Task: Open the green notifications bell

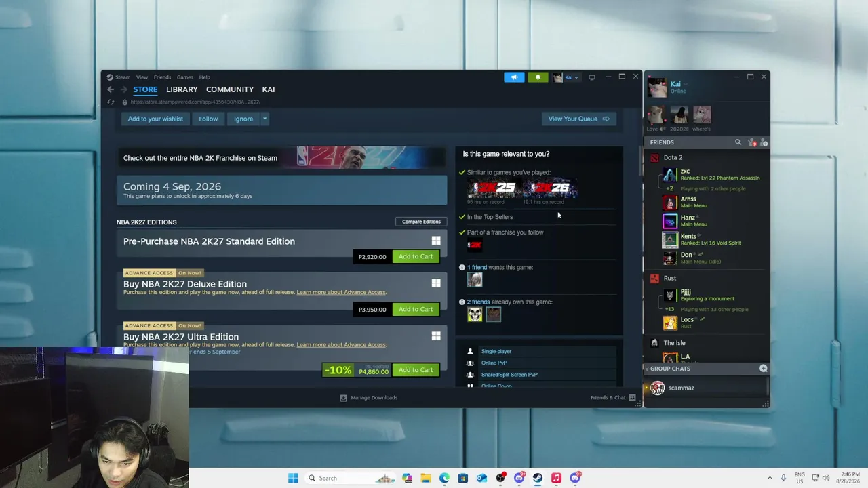Action: pyautogui.click(x=538, y=77)
